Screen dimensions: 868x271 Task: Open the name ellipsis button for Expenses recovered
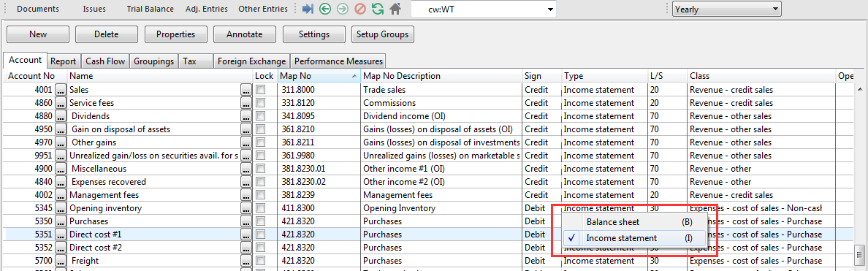[x=246, y=182]
